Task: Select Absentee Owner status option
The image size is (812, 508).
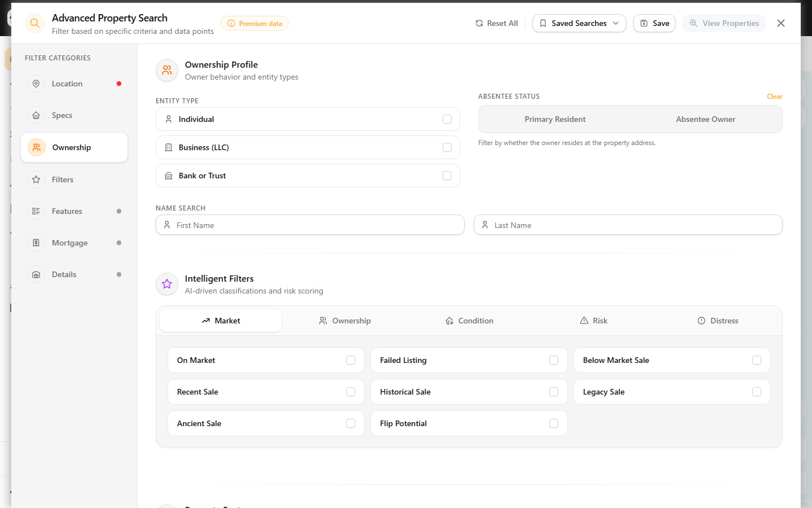Action: point(705,119)
